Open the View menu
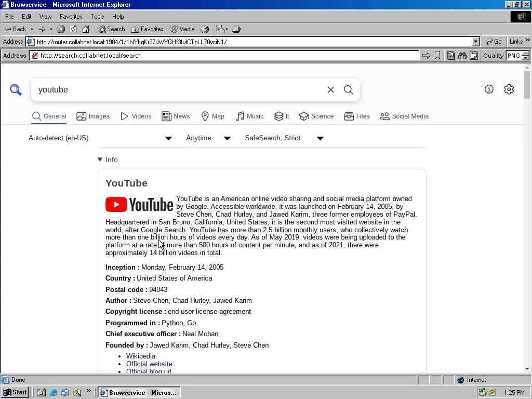 pos(45,16)
